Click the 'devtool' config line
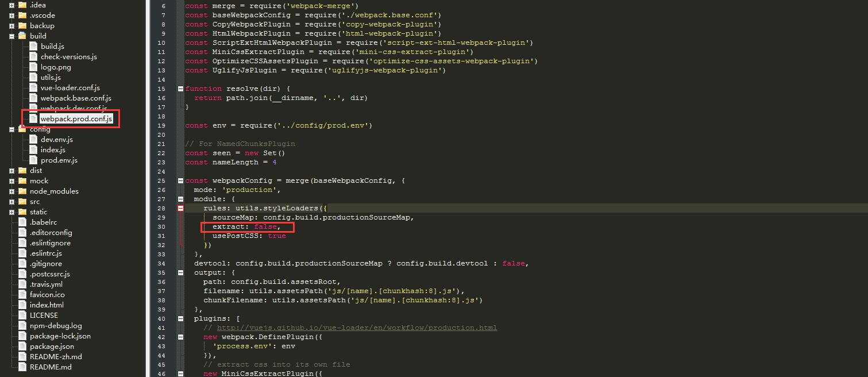This screenshot has height=377, width=868. point(361,263)
